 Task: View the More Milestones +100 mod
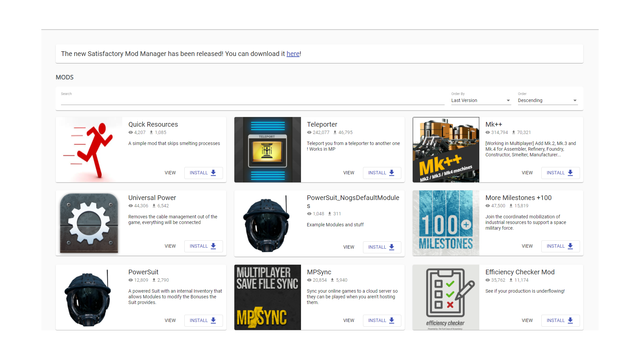pyautogui.click(x=527, y=246)
